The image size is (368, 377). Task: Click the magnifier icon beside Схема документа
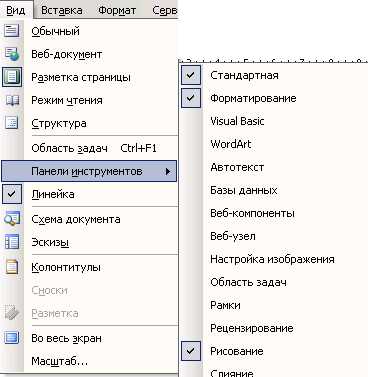point(12,219)
